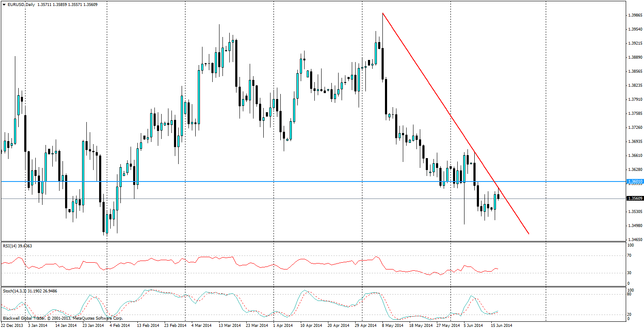Click the 23 Feb 2014 date label

(x=176, y=326)
